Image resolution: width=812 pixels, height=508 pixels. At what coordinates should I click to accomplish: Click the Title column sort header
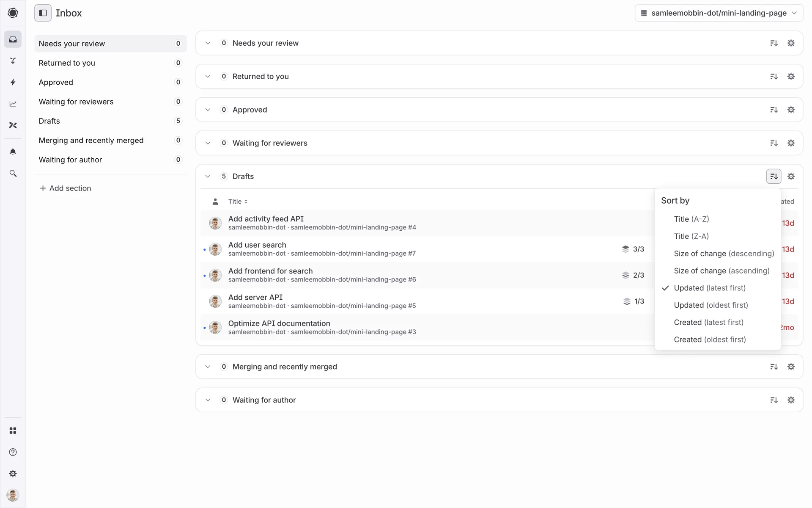(238, 202)
